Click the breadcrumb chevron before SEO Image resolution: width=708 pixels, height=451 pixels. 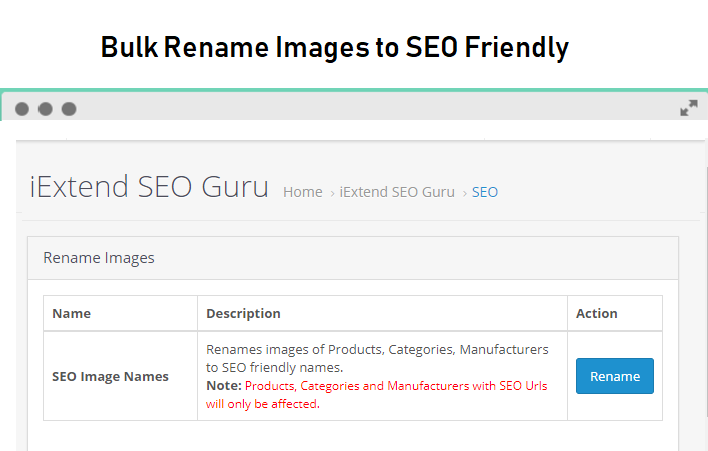465,194
